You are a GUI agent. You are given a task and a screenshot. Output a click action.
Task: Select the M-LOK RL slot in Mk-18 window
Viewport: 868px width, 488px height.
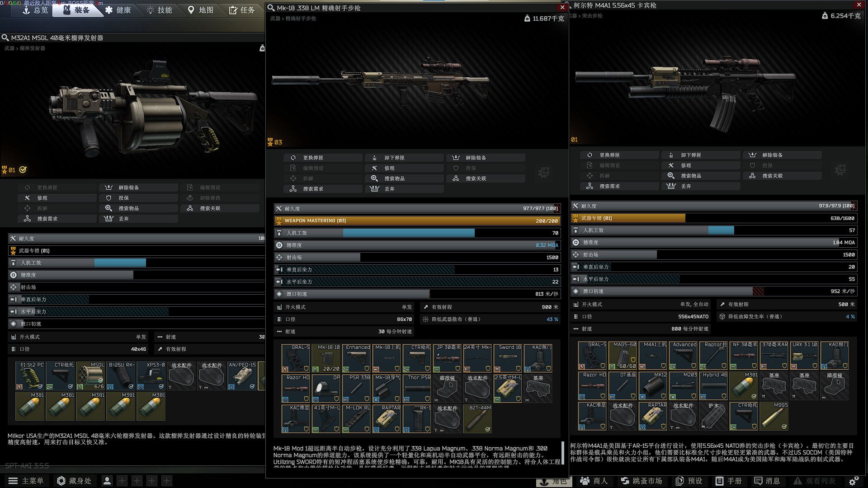click(x=356, y=418)
